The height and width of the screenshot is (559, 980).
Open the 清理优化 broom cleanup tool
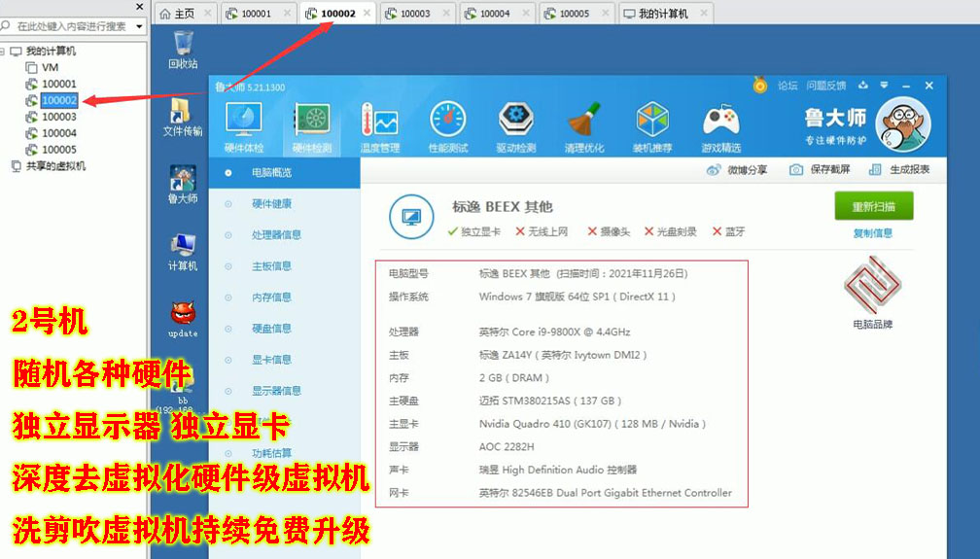tap(583, 127)
